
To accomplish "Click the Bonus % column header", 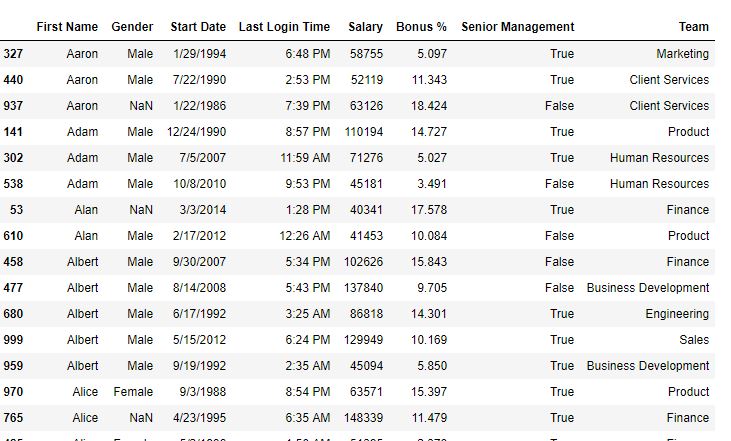I will (x=421, y=27).
